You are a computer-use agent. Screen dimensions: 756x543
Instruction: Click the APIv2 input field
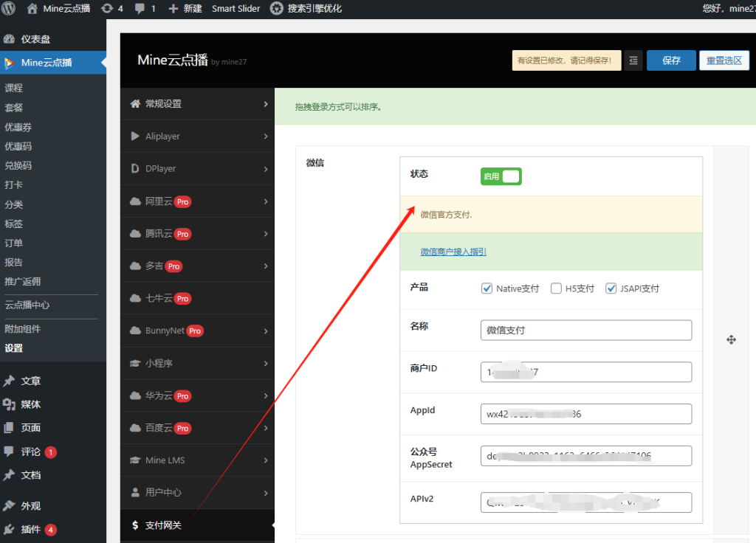[586, 502]
